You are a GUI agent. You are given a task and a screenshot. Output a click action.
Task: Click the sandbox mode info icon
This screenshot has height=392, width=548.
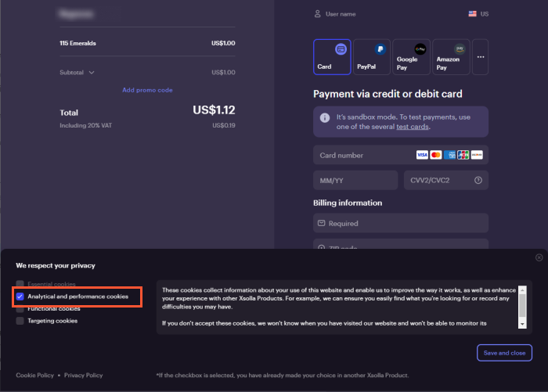325,117
